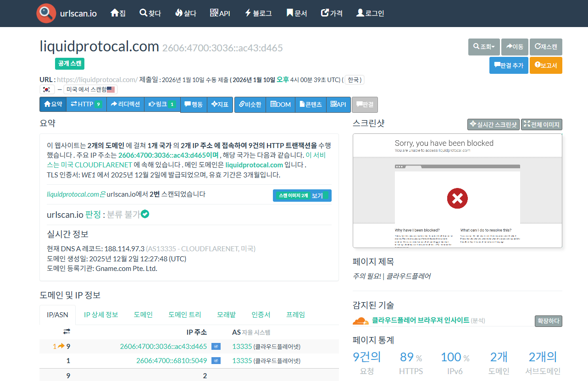Click the flag icon beside 2606:4700:3036::ac43:d465
This screenshot has height=381, width=588.
[x=216, y=347]
